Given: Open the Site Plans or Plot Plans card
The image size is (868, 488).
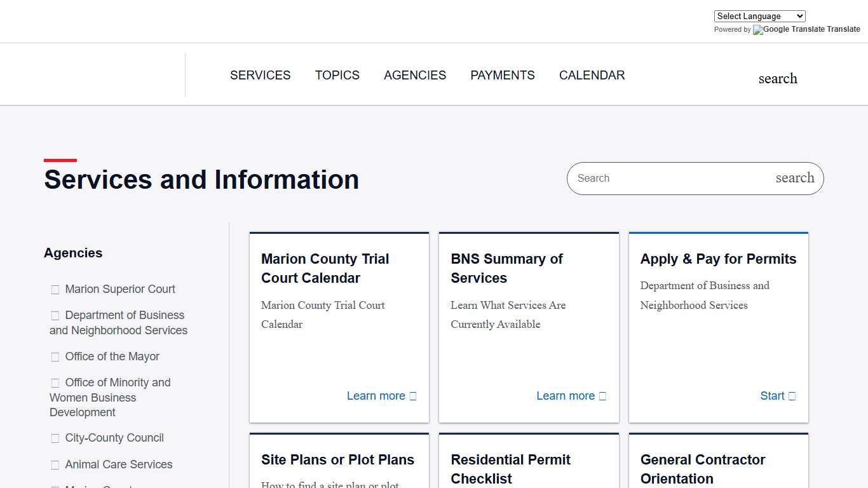Looking at the screenshot, I should [337, 459].
